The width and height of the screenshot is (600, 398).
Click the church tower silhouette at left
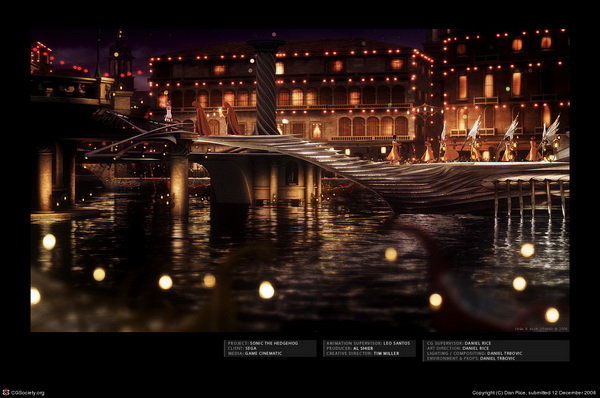click(121, 59)
